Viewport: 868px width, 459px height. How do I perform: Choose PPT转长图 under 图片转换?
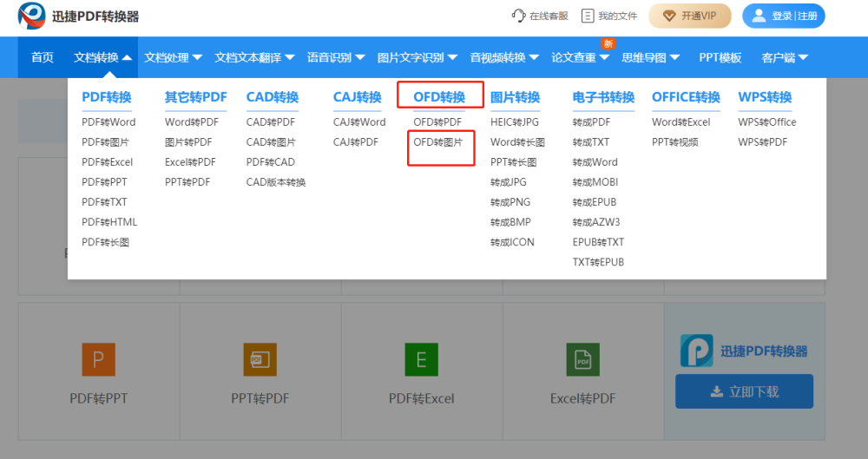tap(513, 162)
